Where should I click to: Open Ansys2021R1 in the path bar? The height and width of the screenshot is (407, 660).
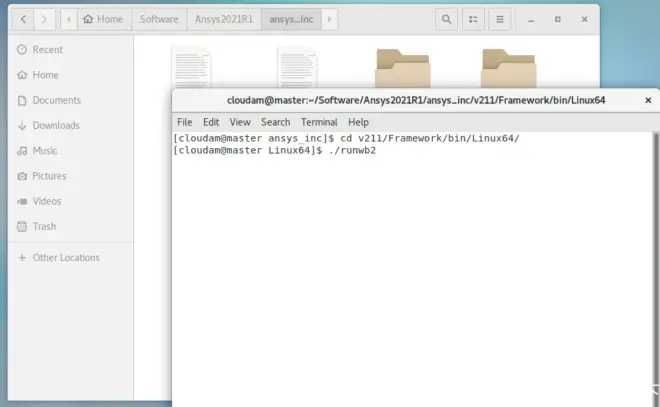pyautogui.click(x=224, y=19)
